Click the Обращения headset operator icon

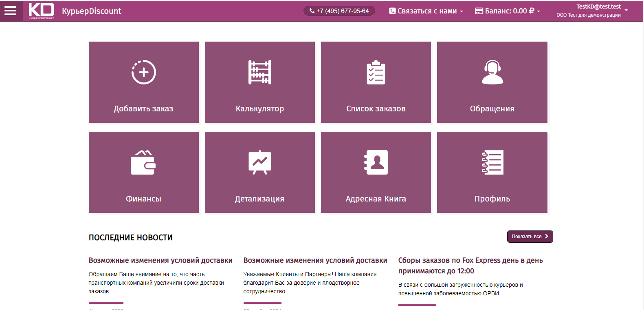(492, 72)
